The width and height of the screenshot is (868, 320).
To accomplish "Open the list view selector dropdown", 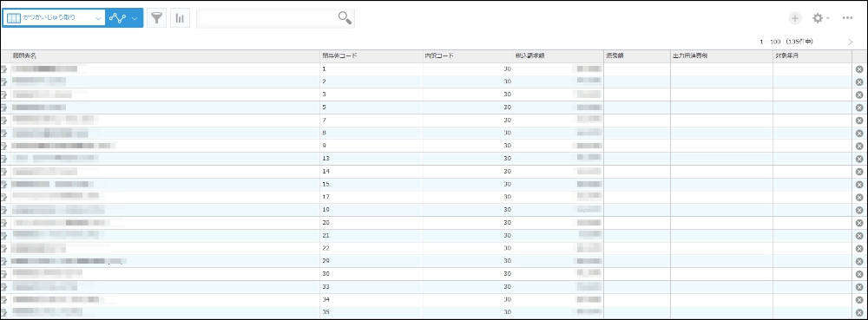I will (x=54, y=17).
